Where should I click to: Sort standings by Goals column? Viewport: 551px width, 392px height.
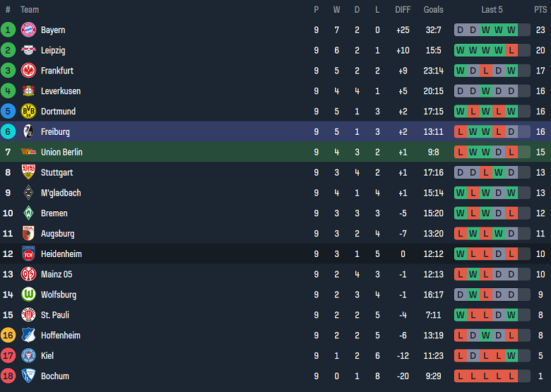[x=433, y=10]
